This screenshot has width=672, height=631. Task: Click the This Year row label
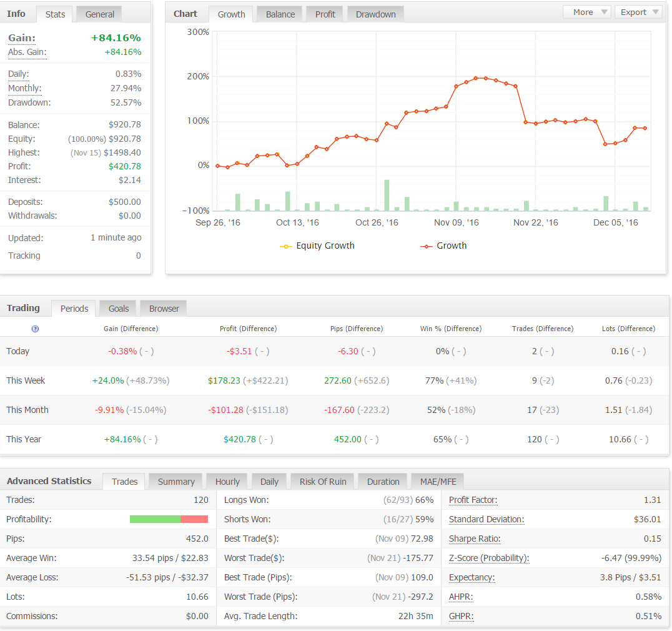pyautogui.click(x=24, y=439)
